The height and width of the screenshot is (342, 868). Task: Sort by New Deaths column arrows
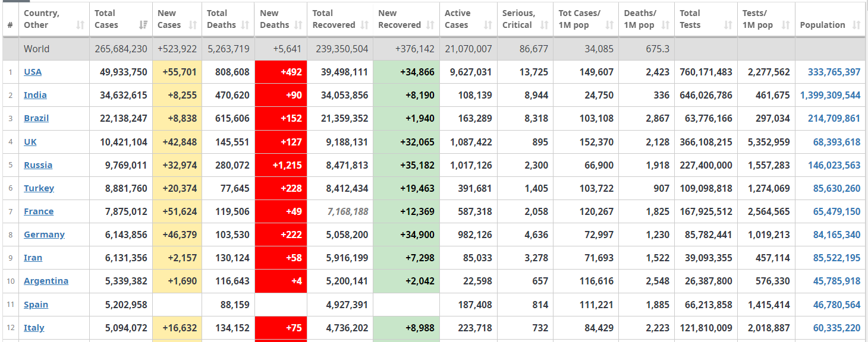click(x=298, y=25)
